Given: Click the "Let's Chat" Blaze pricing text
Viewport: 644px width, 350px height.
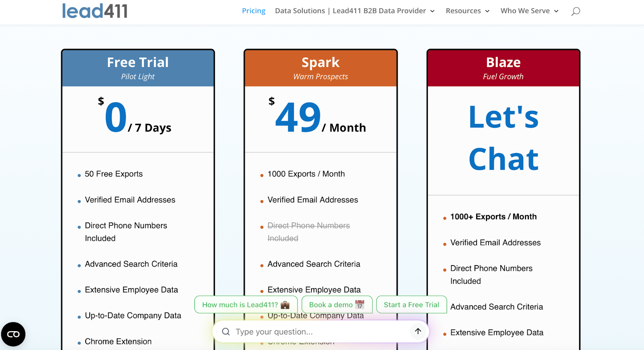Looking at the screenshot, I should (x=504, y=138).
